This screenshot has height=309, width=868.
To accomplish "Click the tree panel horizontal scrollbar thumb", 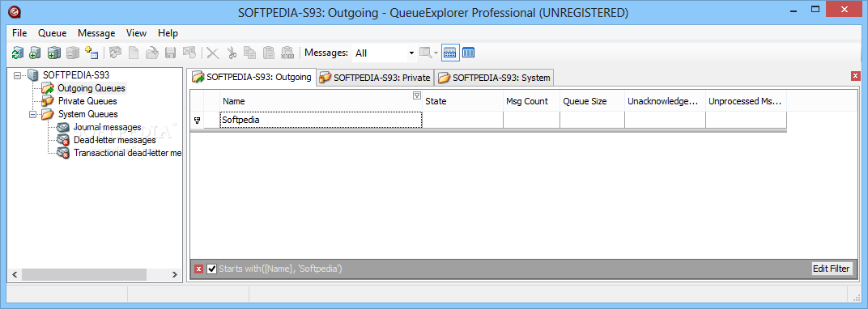I will pos(84,274).
